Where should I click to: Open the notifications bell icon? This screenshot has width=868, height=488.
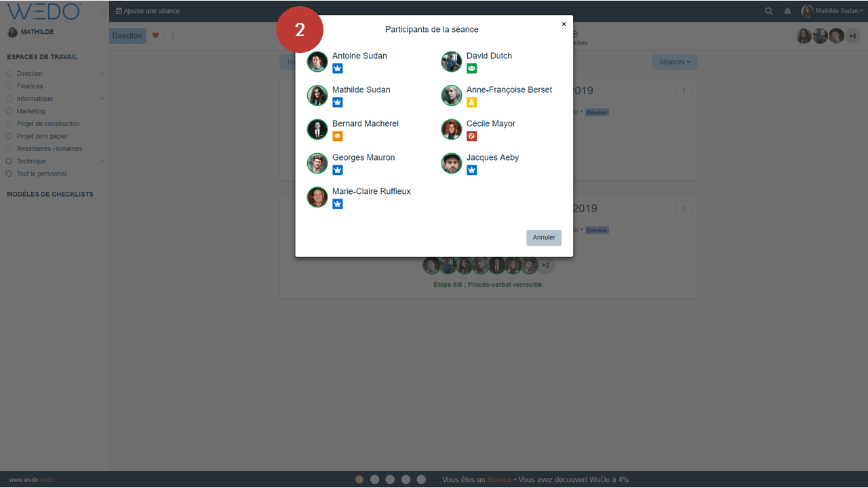click(x=787, y=11)
